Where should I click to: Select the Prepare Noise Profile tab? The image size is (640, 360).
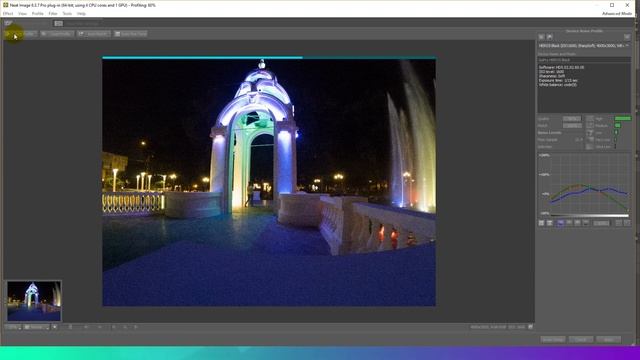pos(27,23)
